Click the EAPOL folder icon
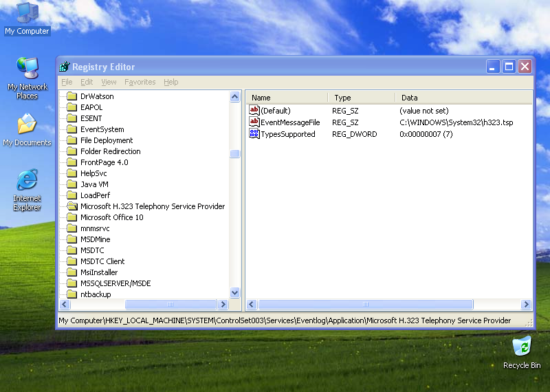The height and width of the screenshot is (392, 550). 72,107
